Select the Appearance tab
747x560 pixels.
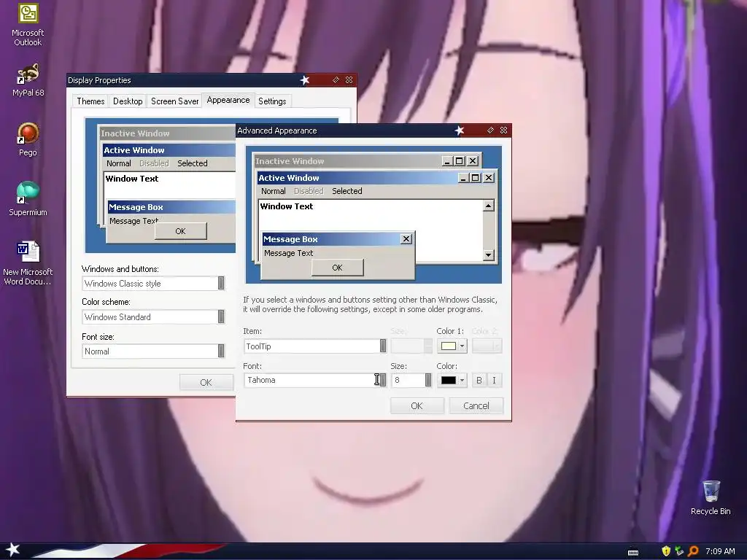click(x=228, y=100)
